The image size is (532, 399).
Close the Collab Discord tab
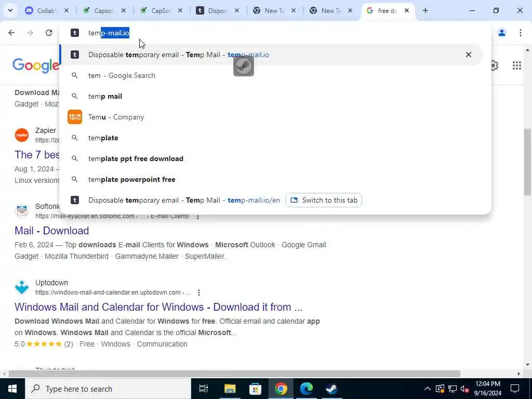[66, 11]
